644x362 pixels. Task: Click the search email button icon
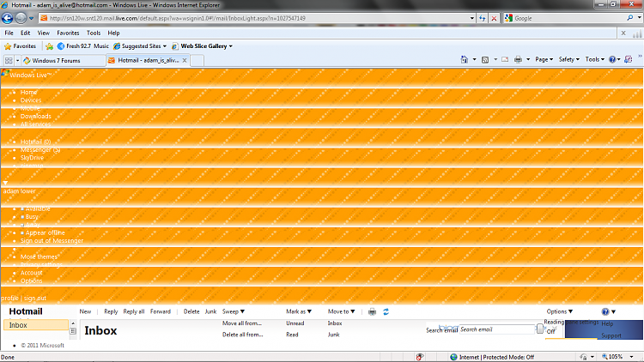(540, 329)
